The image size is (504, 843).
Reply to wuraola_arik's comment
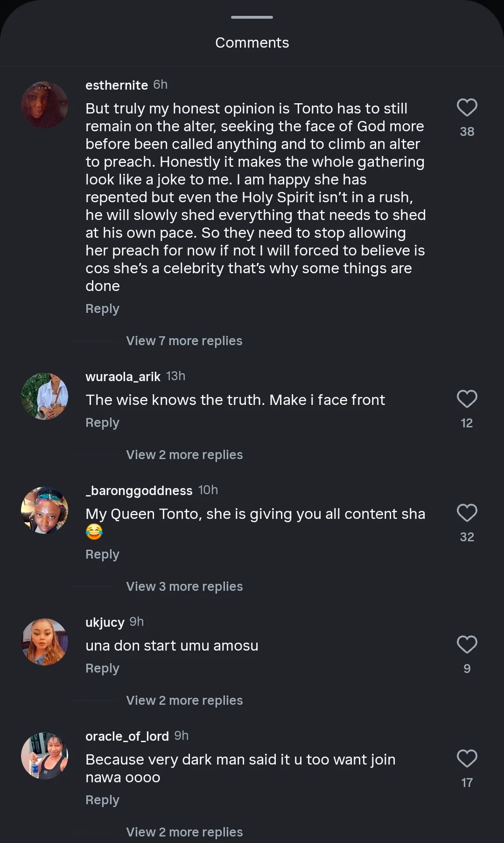(x=102, y=423)
